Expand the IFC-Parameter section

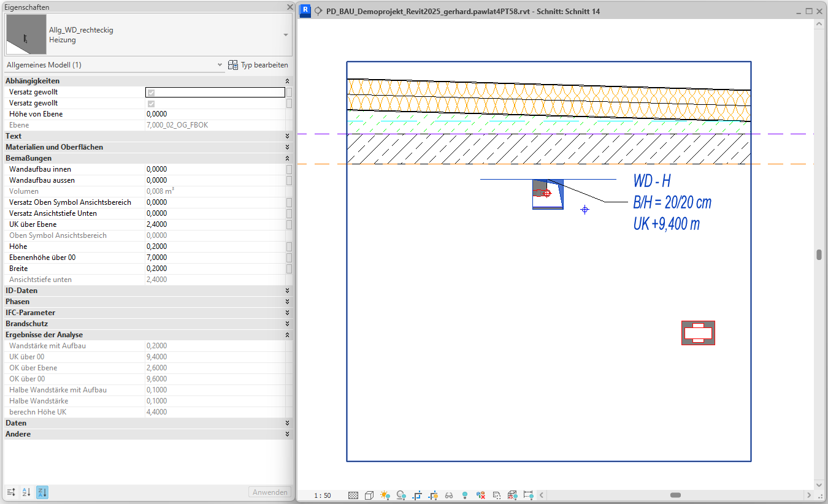(x=286, y=313)
